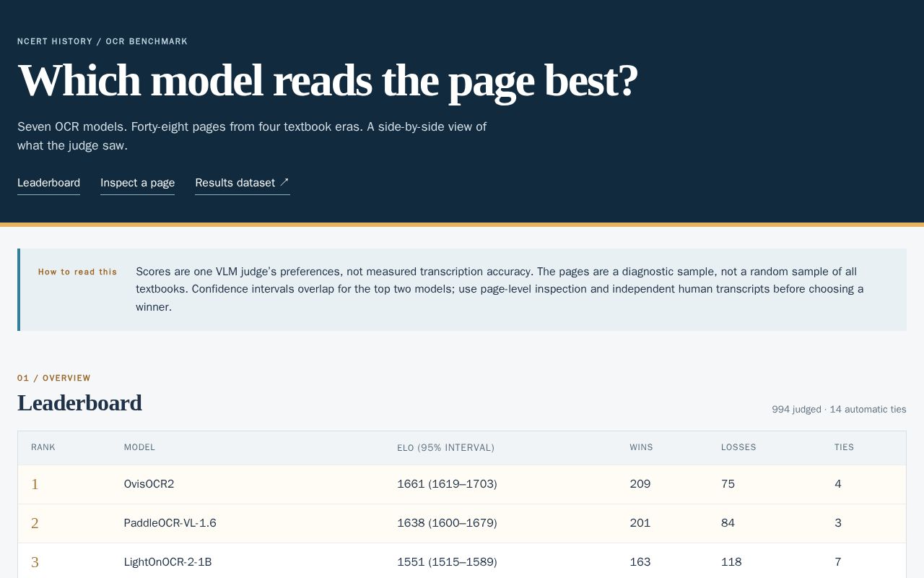
Task: Open the Leaderboard link in header
Action: 48,183
